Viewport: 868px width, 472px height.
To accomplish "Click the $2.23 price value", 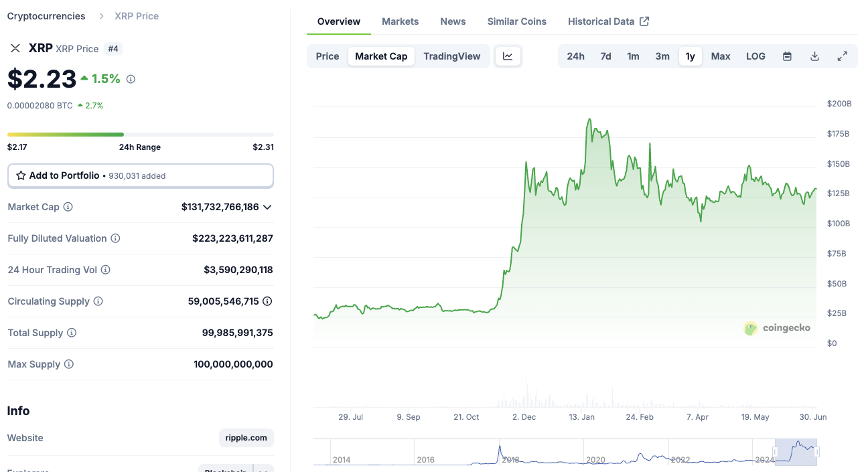I will tap(42, 79).
